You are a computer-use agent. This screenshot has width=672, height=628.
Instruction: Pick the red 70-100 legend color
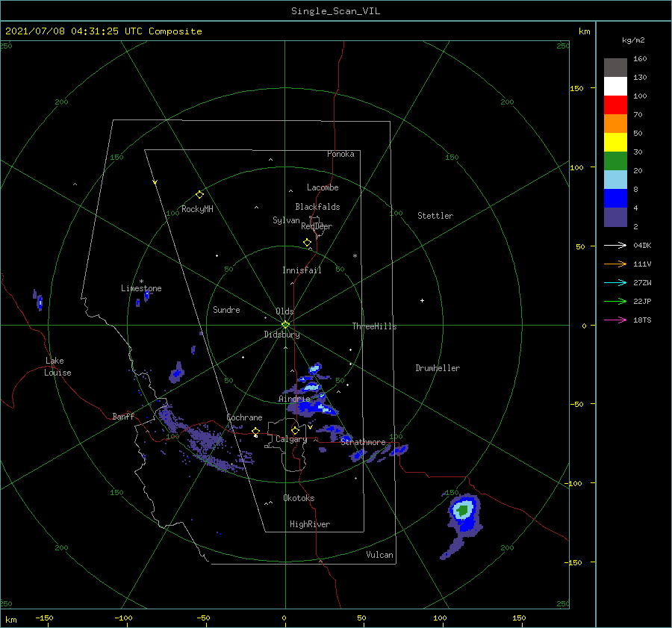[615, 105]
